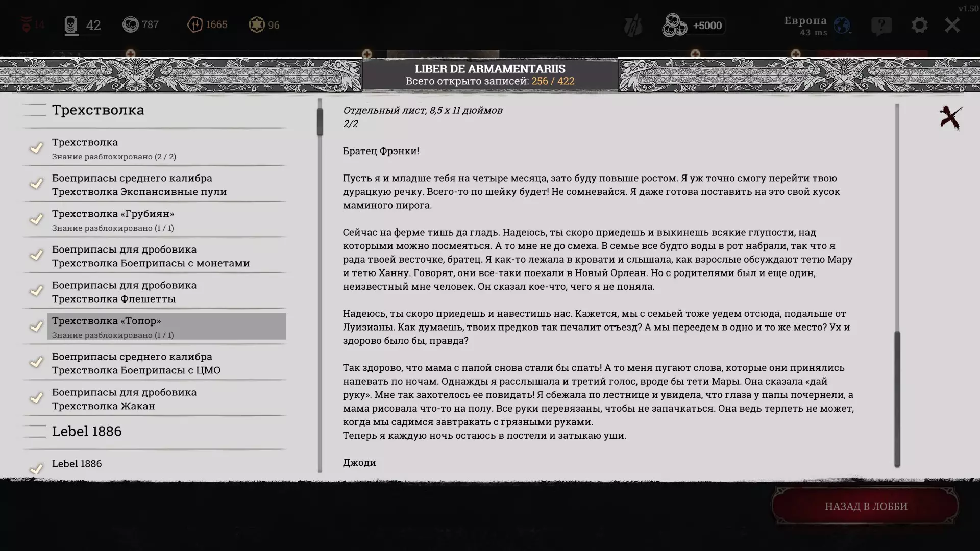Click the star token icon showing 96

pyautogui.click(x=256, y=24)
